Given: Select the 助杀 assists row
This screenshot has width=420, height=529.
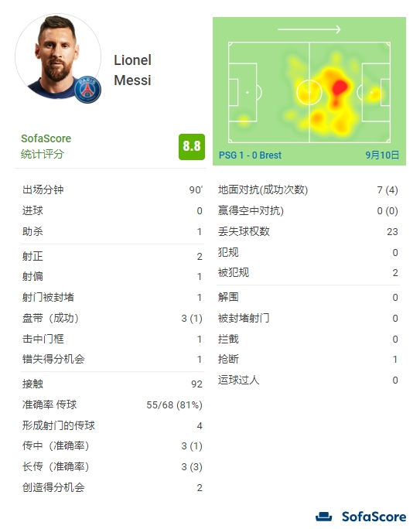Looking at the screenshot, I should [x=112, y=231].
